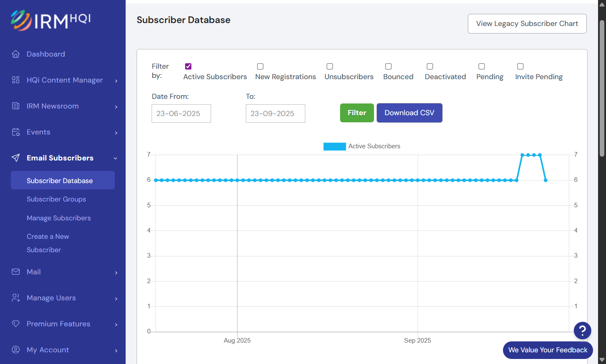Screen dimensions: 606x364
Task: Click the scrollbar down arrow
Action: click(602, 360)
